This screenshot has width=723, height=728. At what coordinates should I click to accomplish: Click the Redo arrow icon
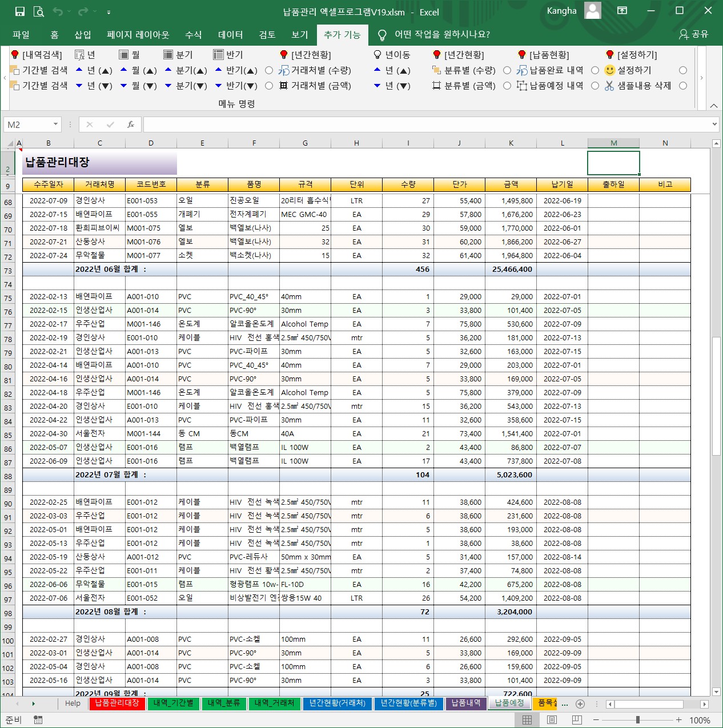83,11
